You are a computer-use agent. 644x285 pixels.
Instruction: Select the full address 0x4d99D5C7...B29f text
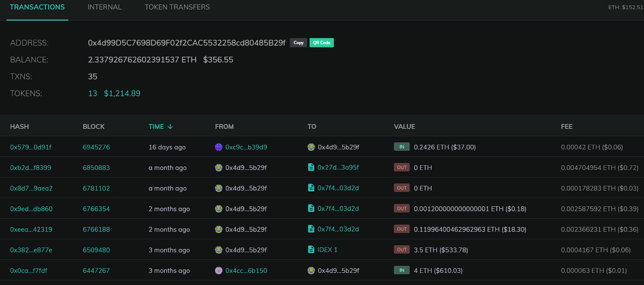[x=187, y=43]
